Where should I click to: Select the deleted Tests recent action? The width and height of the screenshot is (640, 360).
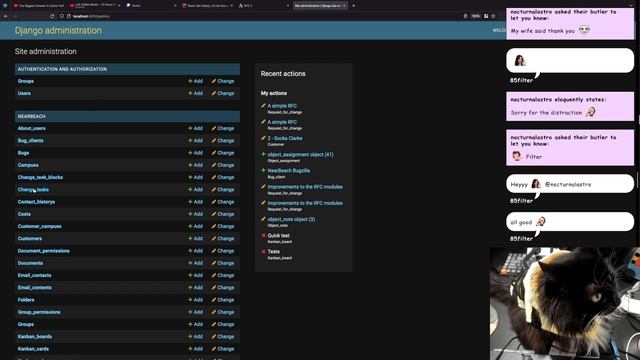[x=273, y=252]
